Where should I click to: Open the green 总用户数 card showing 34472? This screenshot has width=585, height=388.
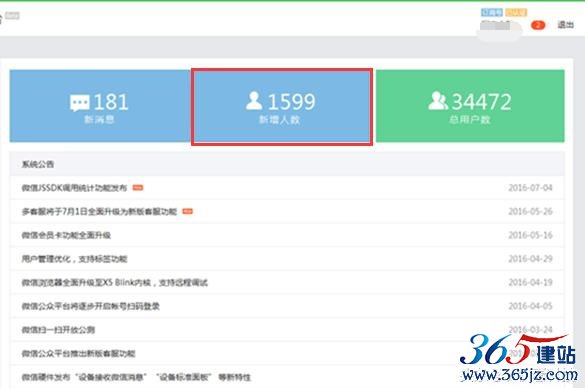470,106
